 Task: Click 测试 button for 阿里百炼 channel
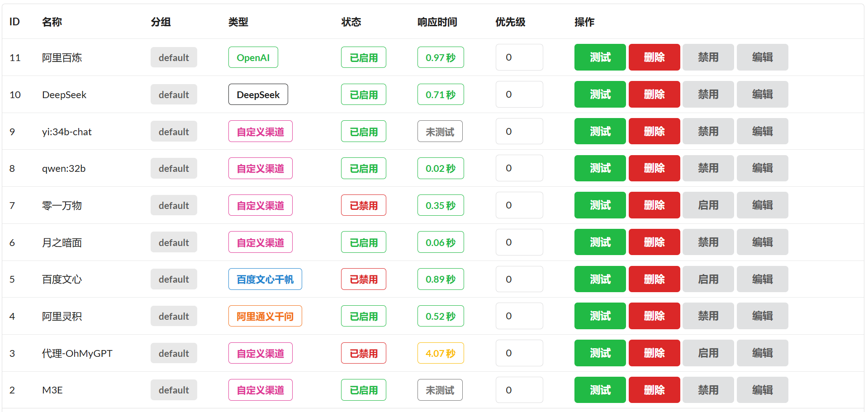pos(600,57)
